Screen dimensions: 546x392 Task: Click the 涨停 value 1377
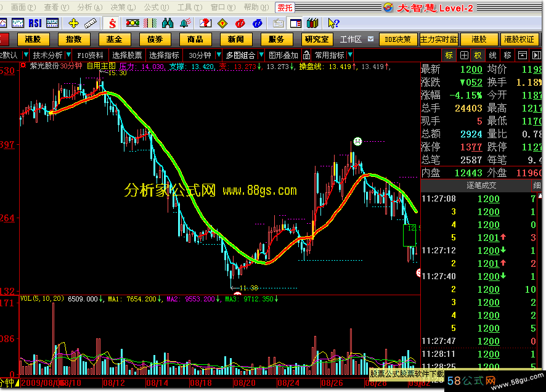[x=471, y=147]
